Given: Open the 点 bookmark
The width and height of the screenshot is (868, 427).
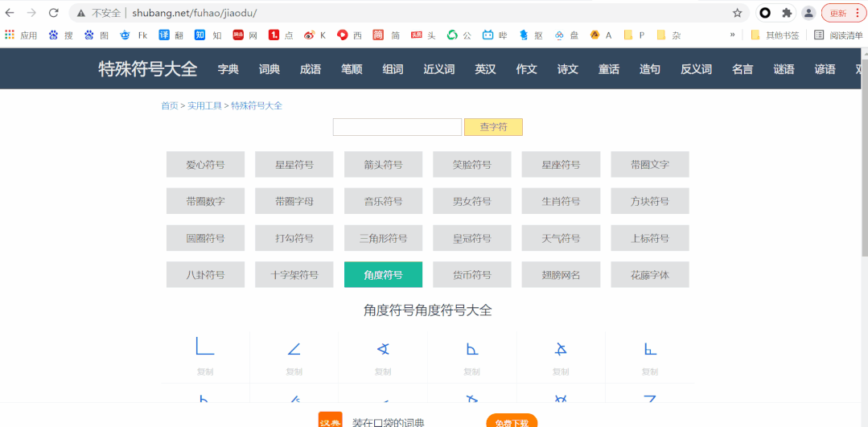Looking at the screenshot, I should [281, 35].
